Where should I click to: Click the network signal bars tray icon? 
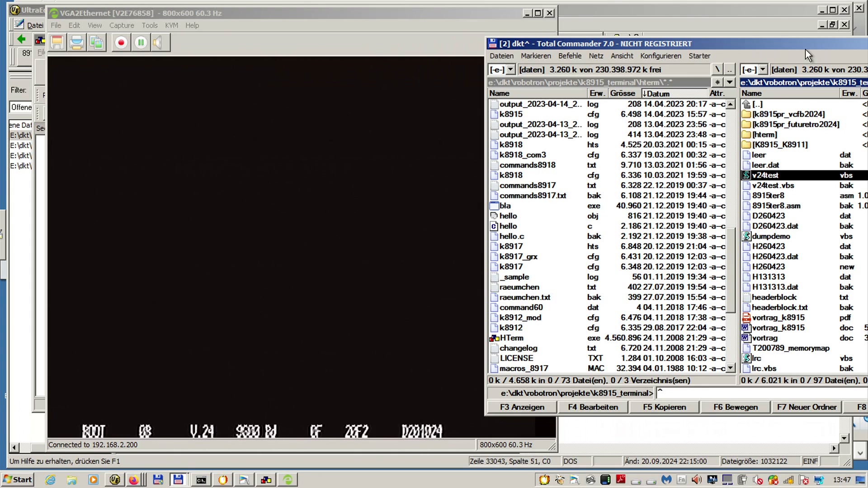(x=789, y=479)
